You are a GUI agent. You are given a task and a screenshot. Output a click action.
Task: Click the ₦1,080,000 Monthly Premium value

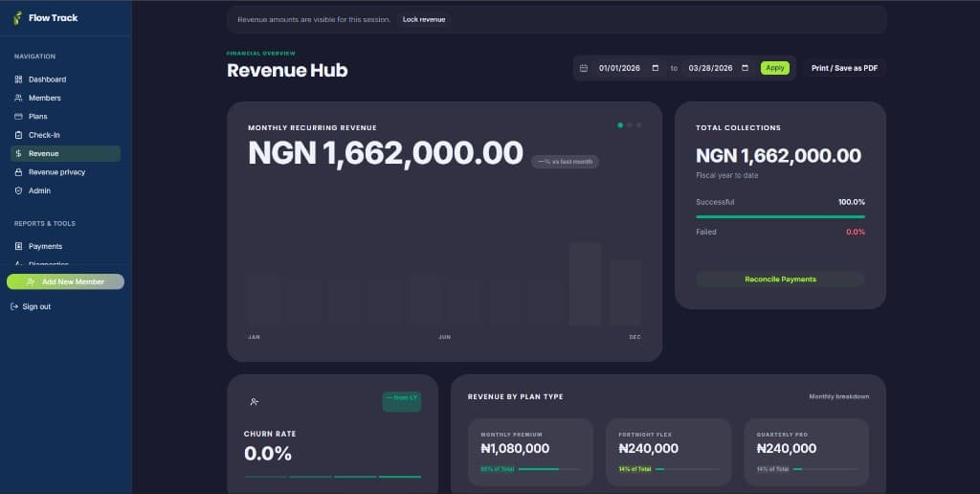(x=515, y=448)
